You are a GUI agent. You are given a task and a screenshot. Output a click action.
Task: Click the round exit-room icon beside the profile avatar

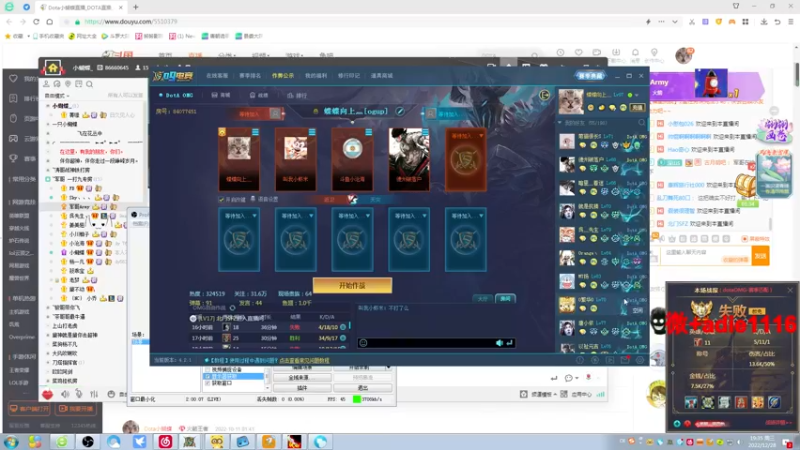pyautogui.click(x=544, y=95)
